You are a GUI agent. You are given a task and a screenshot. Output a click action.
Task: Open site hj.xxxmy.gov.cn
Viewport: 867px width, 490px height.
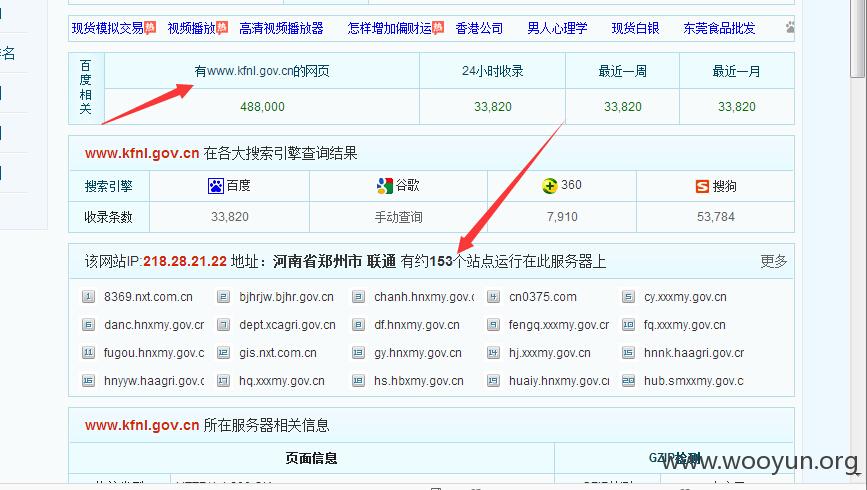550,353
